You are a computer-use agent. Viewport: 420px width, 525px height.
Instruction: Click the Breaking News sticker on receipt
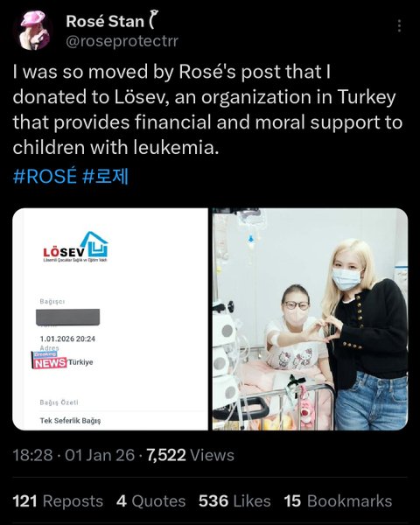49,360
